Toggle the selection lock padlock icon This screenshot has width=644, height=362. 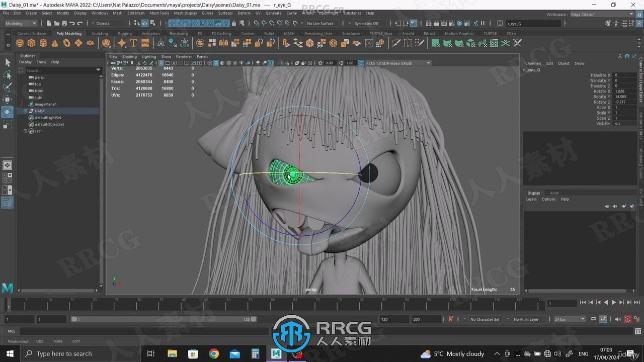tap(234, 23)
